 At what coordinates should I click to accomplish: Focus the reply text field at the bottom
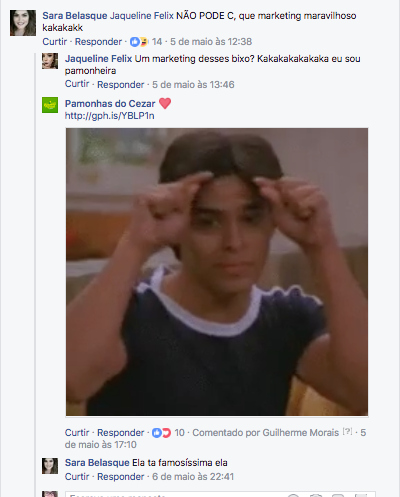(x=220, y=494)
